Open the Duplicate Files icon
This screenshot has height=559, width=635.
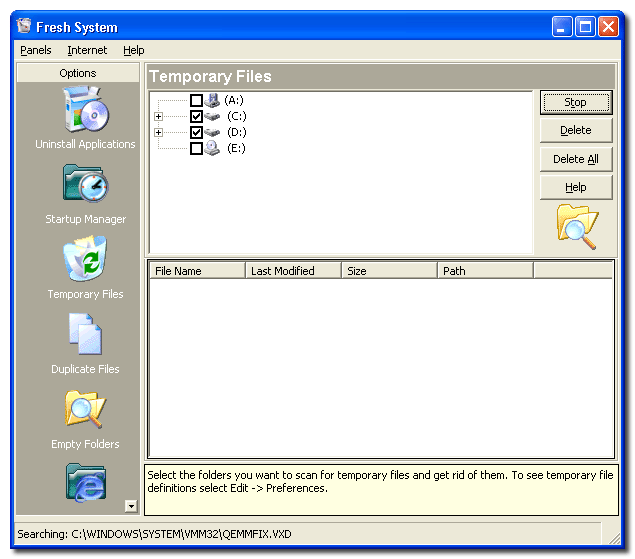click(x=85, y=334)
